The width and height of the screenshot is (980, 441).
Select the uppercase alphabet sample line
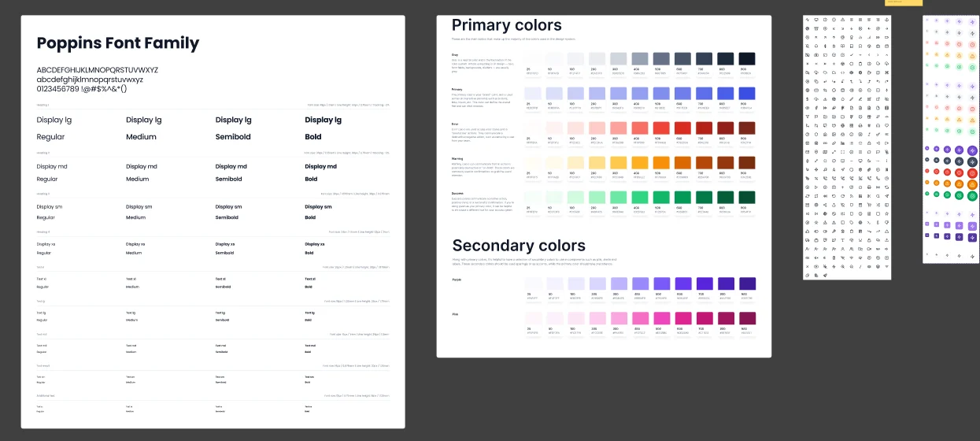tap(98, 70)
